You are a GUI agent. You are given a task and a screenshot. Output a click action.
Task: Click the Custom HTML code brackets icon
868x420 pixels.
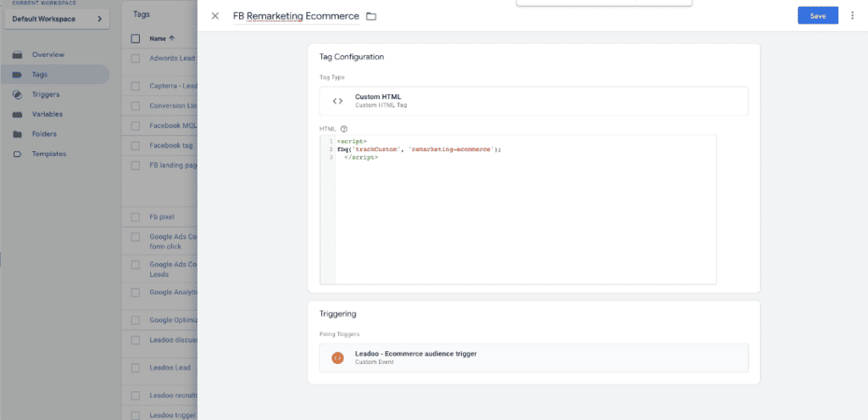pos(337,101)
